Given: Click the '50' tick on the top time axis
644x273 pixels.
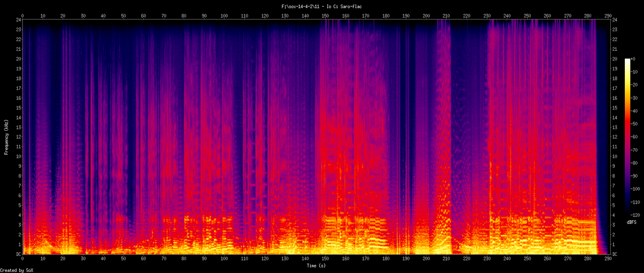Looking at the screenshot, I should click(123, 16).
